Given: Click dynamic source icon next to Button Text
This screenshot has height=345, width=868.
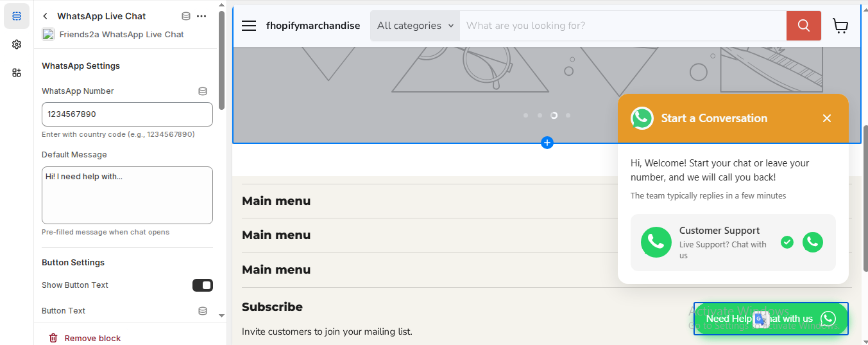Looking at the screenshot, I should coord(203,311).
